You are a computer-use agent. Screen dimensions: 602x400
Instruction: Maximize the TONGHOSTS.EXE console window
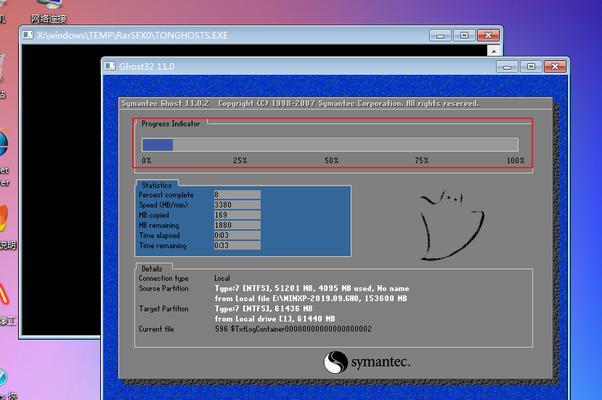click(464, 36)
